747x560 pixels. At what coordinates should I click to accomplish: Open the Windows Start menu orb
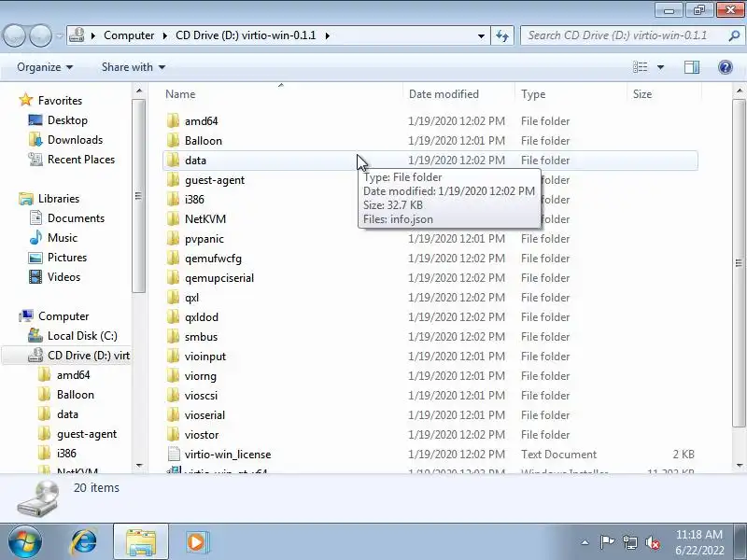[25, 542]
